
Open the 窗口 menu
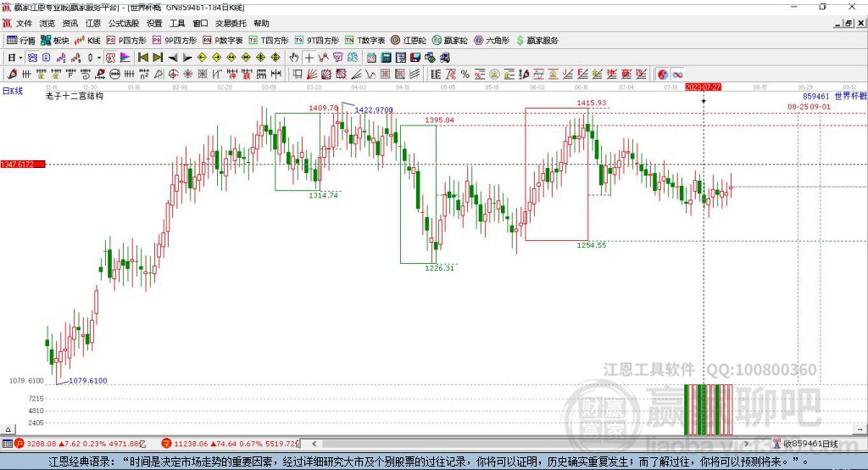click(200, 23)
